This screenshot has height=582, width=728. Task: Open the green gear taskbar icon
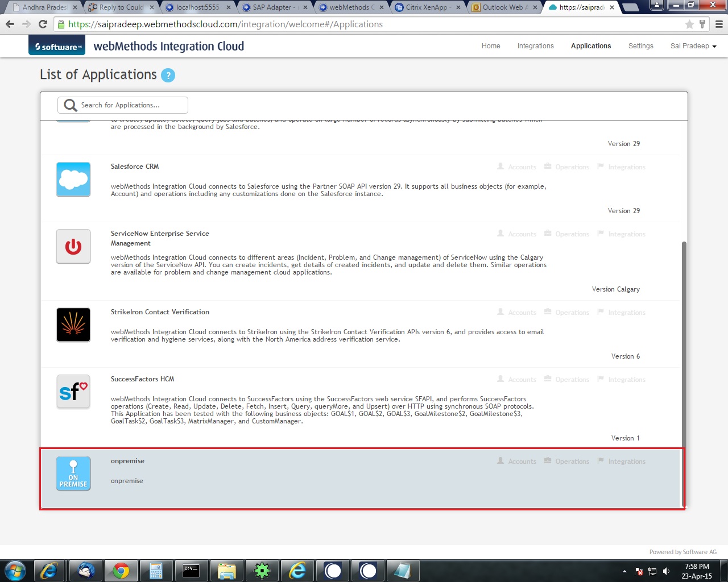pos(262,571)
